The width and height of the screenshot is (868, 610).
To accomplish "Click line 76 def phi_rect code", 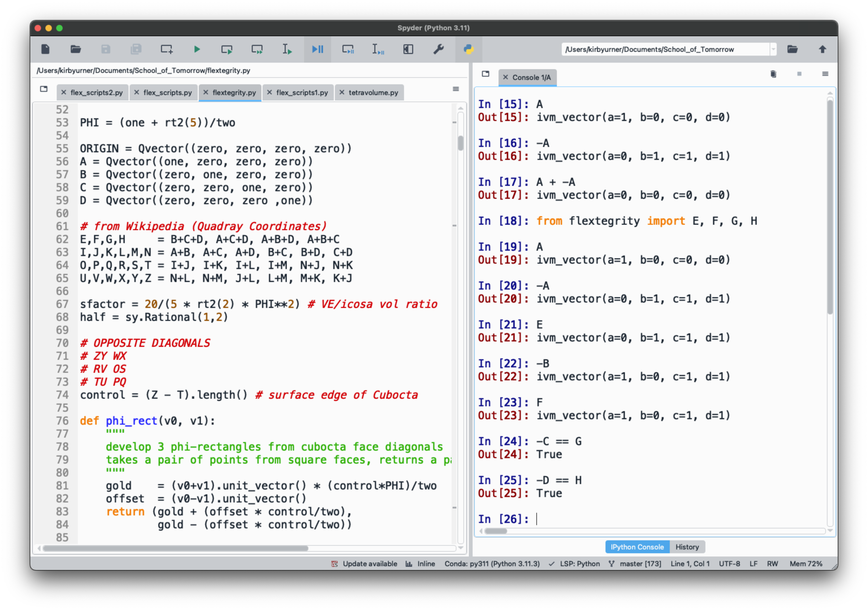I will coord(147,421).
